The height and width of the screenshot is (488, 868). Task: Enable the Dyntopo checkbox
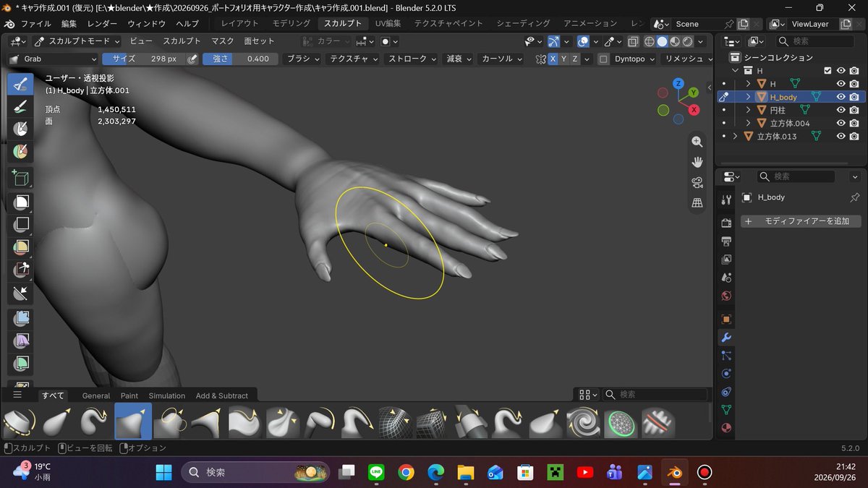[603, 59]
